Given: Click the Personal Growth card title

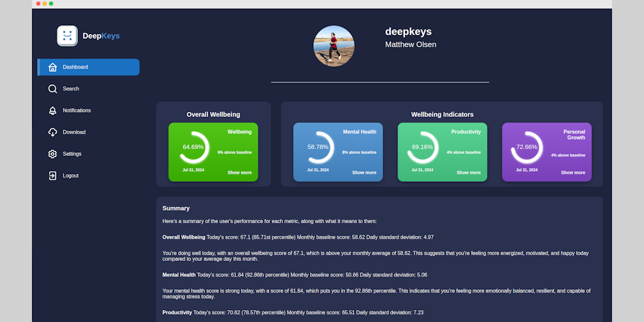Looking at the screenshot, I should (x=574, y=135).
